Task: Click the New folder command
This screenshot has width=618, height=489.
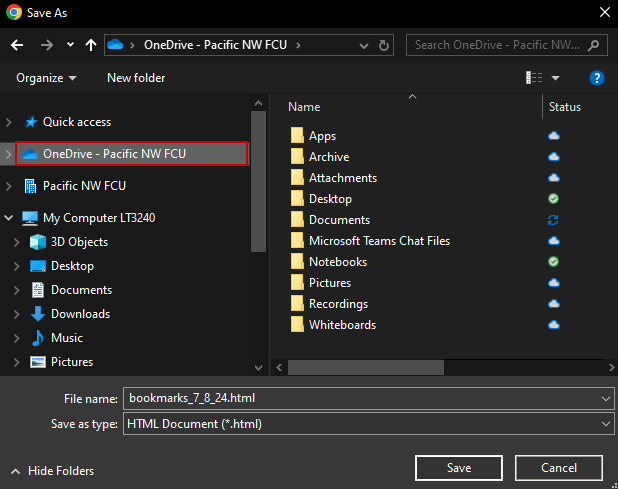Action: pos(136,78)
